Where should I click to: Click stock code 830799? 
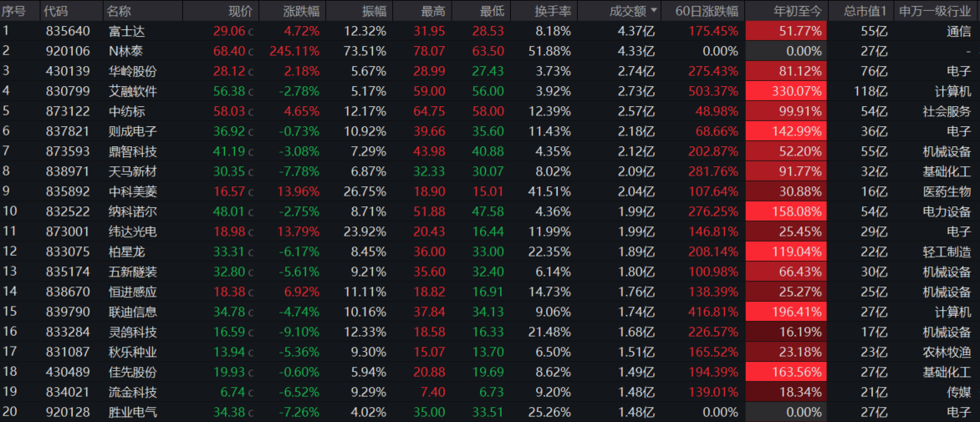tap(68, 91)
